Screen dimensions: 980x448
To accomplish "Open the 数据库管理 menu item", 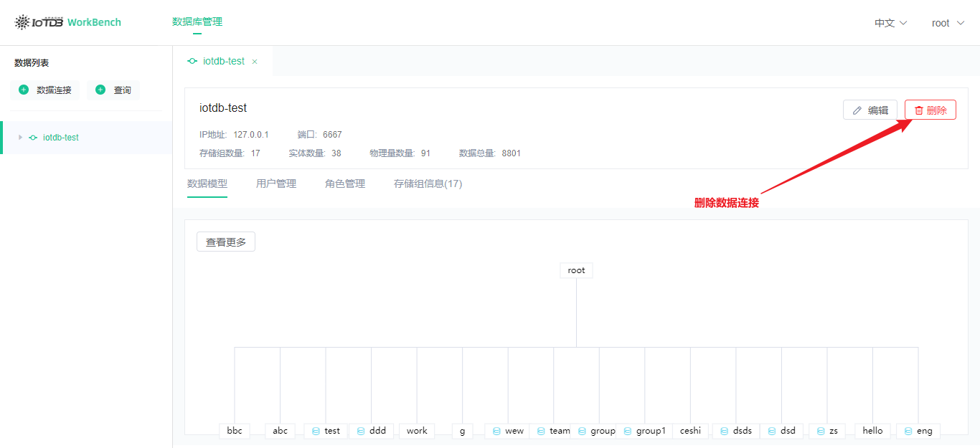I will tap(197, 22).
